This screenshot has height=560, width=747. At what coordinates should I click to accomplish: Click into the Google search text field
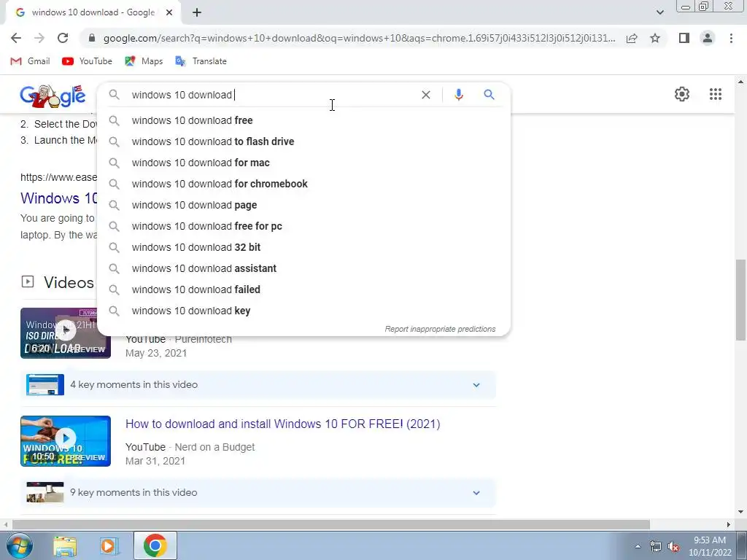point(271,95)
